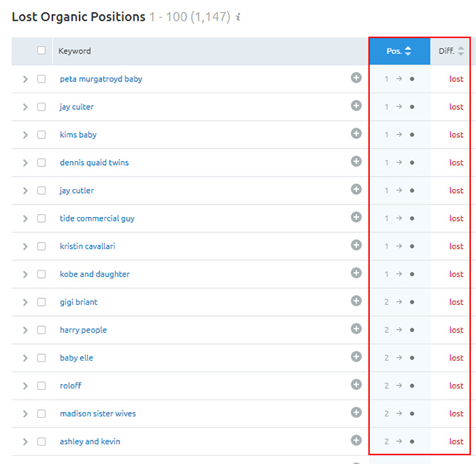
Task: Tick checkbox for roloff row
Action: (42, 386)
